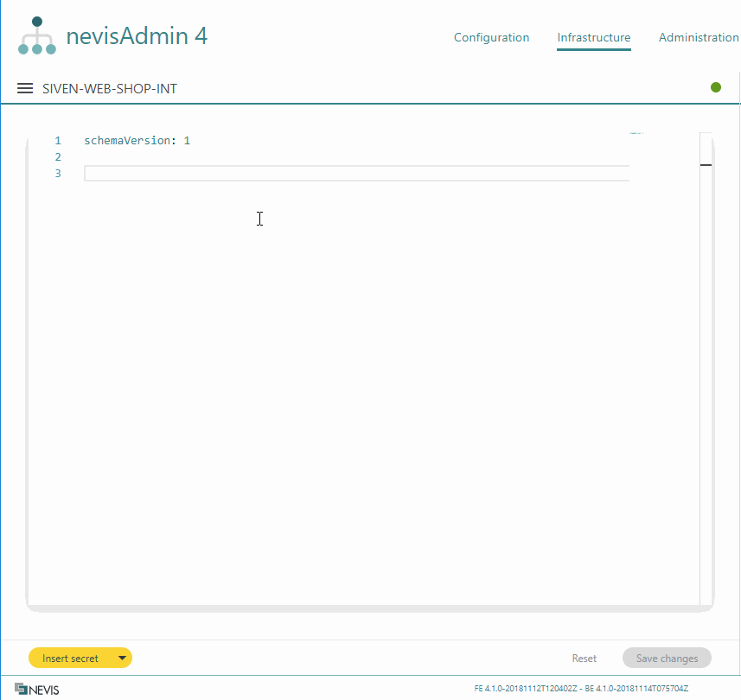The image size is (741, 700).
Task: Click the FE/BE version text in footer
Action: point(581,689)
